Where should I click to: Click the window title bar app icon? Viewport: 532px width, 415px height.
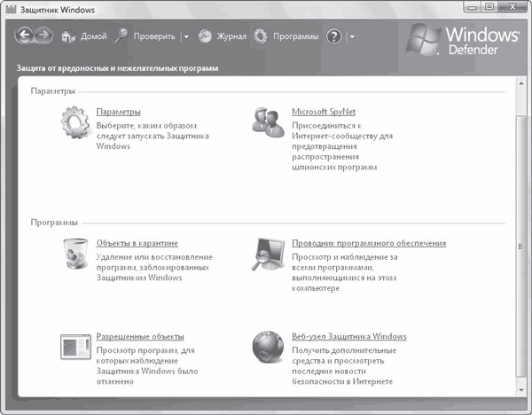pos(11,9)
